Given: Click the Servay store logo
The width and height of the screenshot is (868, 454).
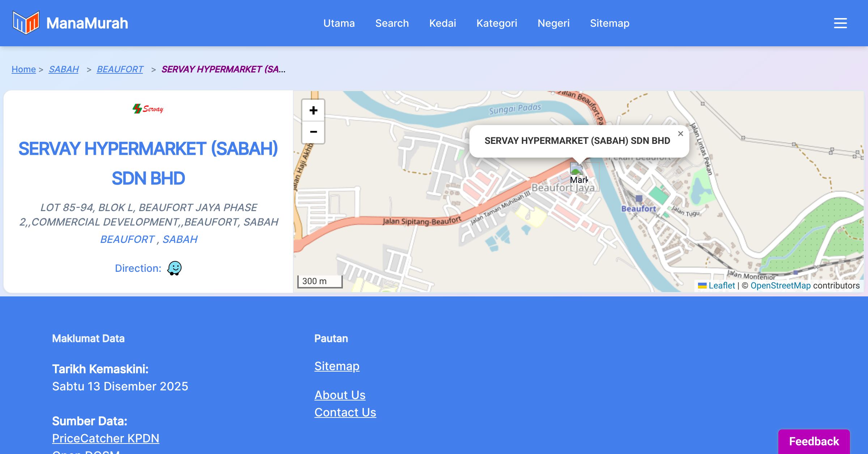Looking at the screenshot, I should pyautogui.click(x=148, y=108).
